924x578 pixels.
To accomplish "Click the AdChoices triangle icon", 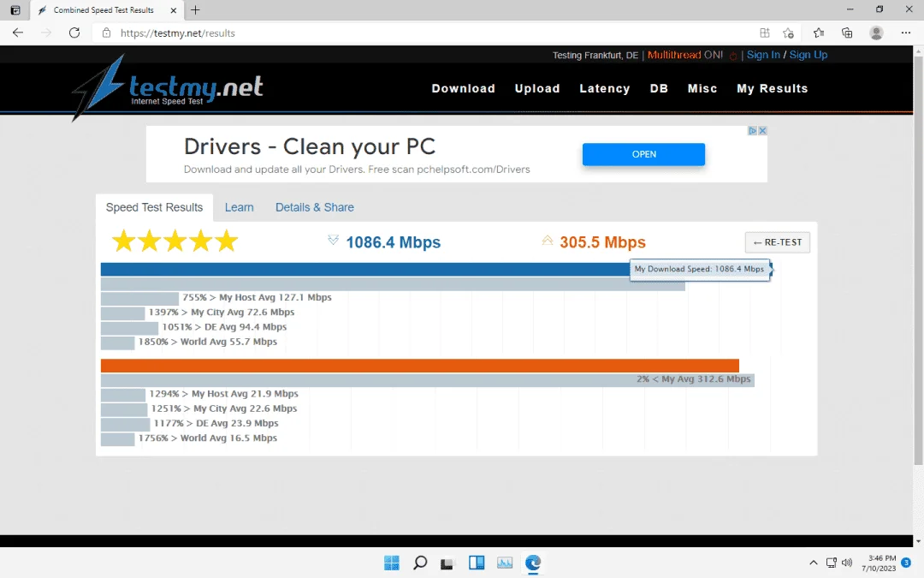I will click(x=753, y=130).
